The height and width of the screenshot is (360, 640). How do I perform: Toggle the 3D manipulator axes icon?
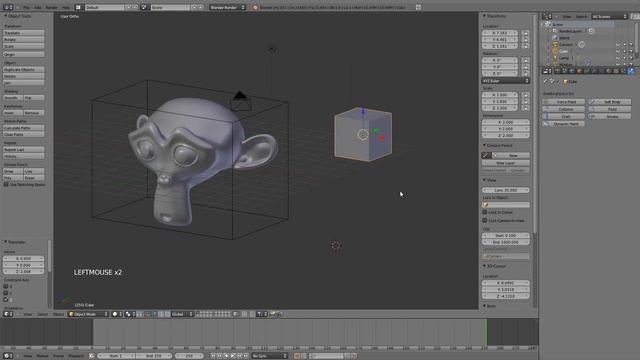pos(147,314)
